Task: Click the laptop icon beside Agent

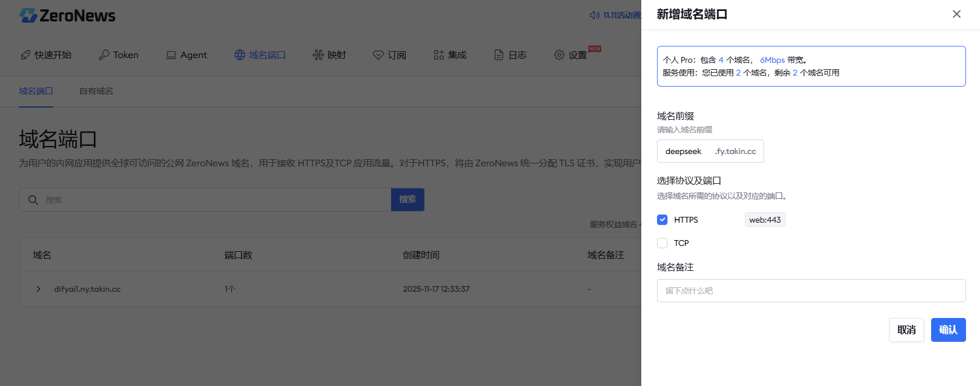Action: [171, 55]
